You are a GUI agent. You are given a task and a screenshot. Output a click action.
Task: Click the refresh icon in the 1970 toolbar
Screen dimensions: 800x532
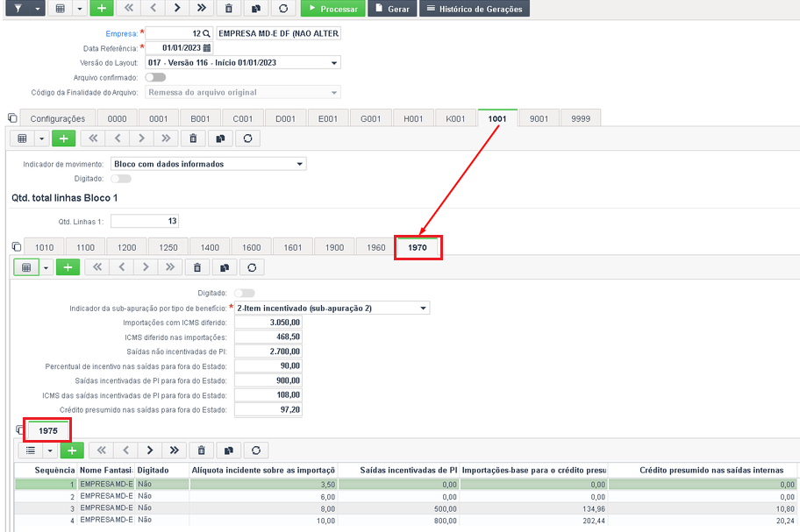click(252, 267)
